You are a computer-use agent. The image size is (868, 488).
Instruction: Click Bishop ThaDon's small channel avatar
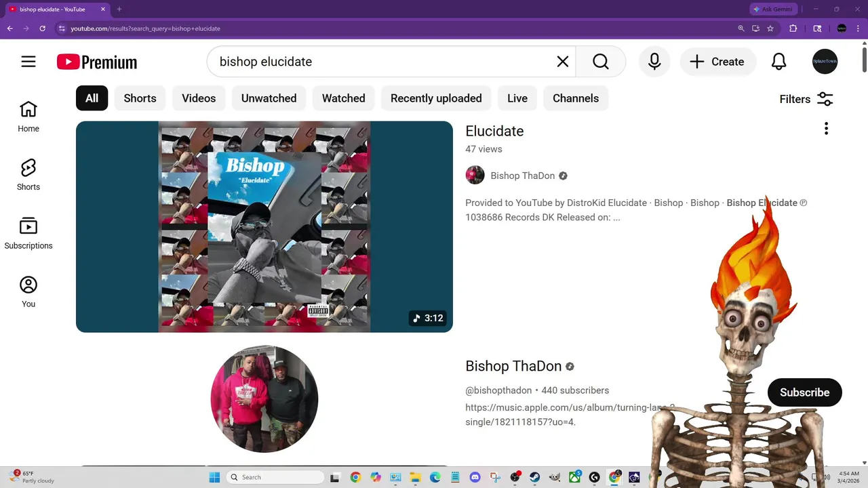click(475, 176)
